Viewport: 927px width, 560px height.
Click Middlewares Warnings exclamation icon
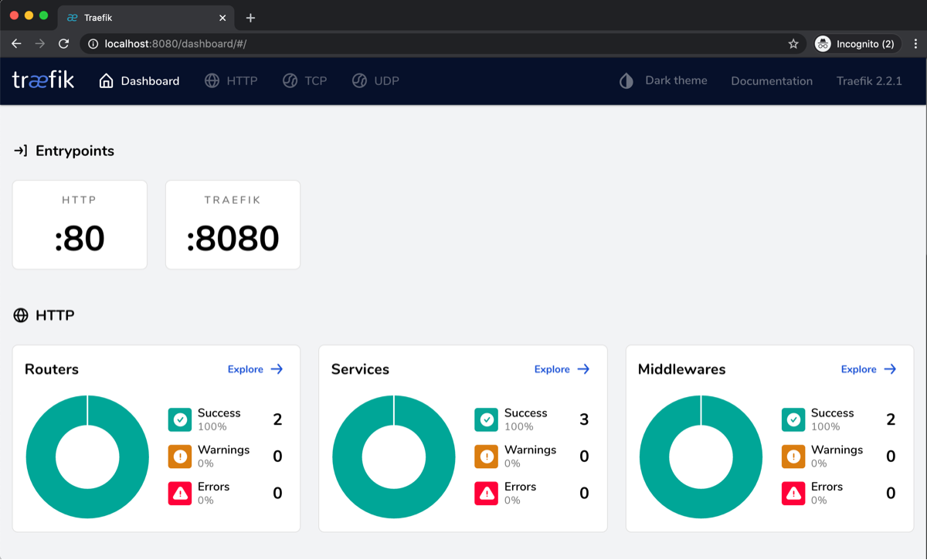[793, 456]
